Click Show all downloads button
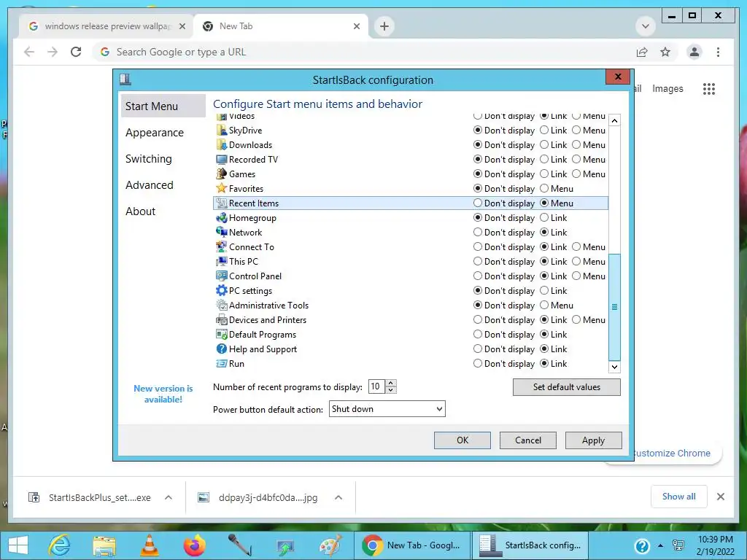This screenshot has height=560, width=747. 679,497
